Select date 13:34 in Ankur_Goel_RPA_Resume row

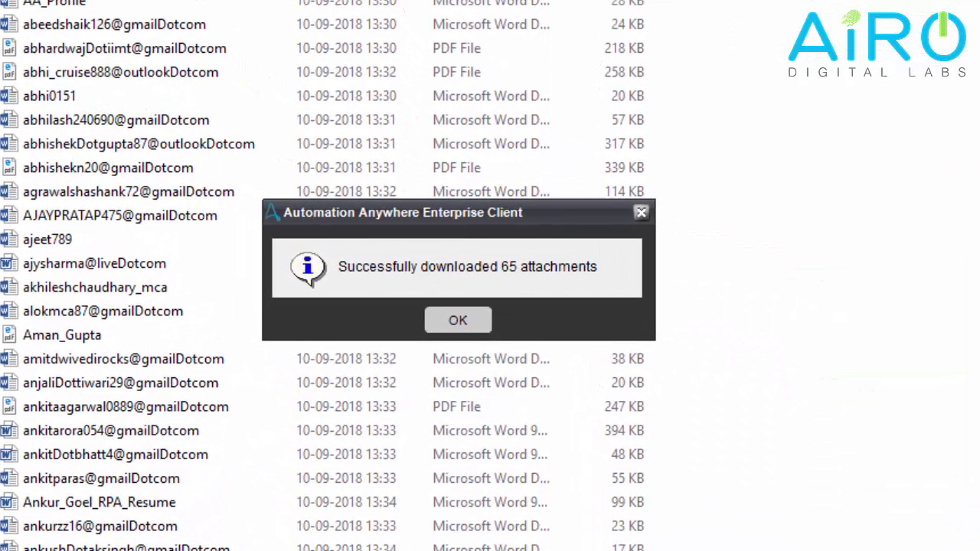(x=346, y=503)
